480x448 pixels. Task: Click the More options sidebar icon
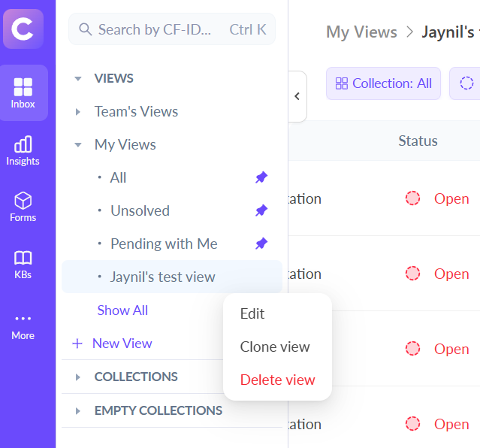[x=23, y=325]
